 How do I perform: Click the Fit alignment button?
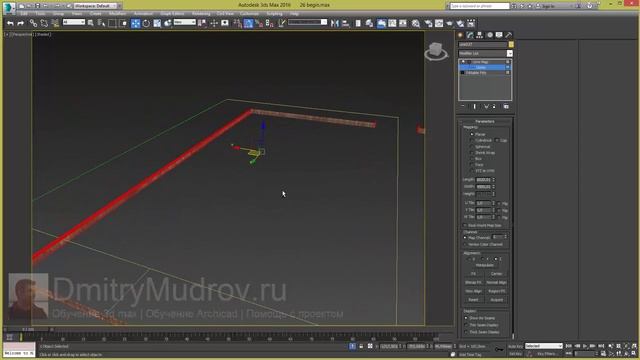click(473, 273)
